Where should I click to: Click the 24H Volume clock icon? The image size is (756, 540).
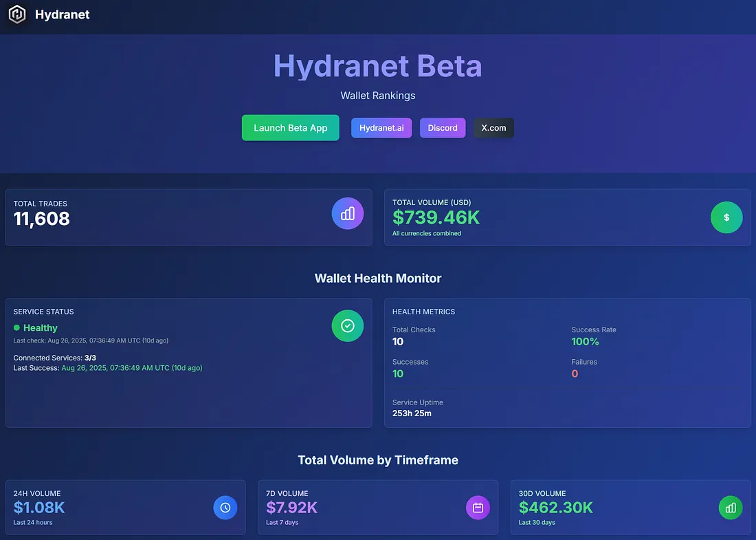(225, 508)
